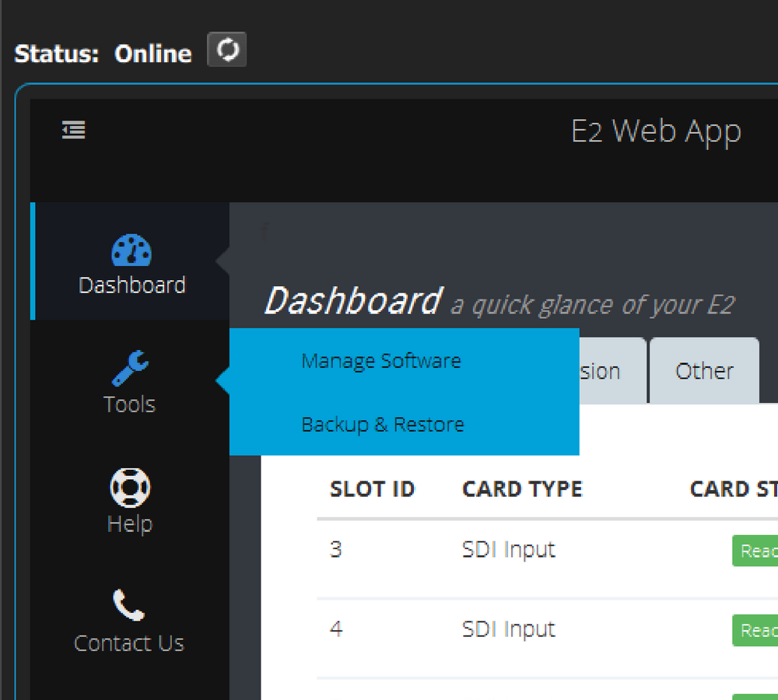Click the Ready badge in slot 4 row
778x700 pixels.
pos(755,630)
